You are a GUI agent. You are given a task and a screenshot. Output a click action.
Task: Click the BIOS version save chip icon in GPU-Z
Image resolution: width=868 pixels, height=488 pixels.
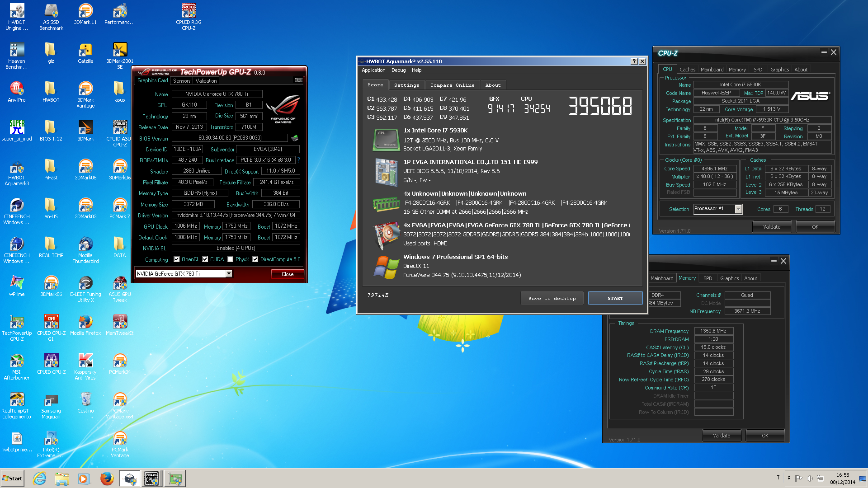tap(295, 138)
